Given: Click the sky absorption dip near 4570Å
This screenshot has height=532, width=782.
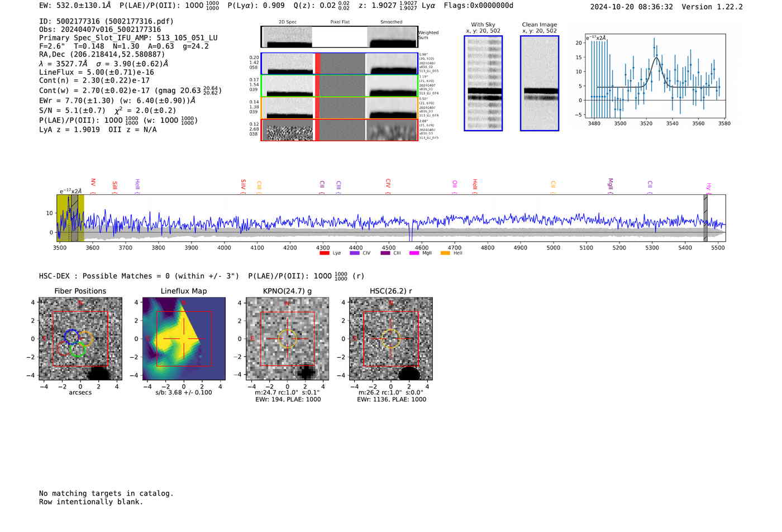Looking at the screenshot, I should [x=411, y=232].
